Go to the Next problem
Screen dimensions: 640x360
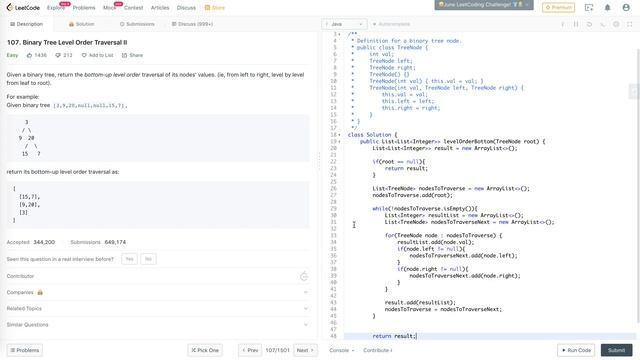click(x=305, y=350)
